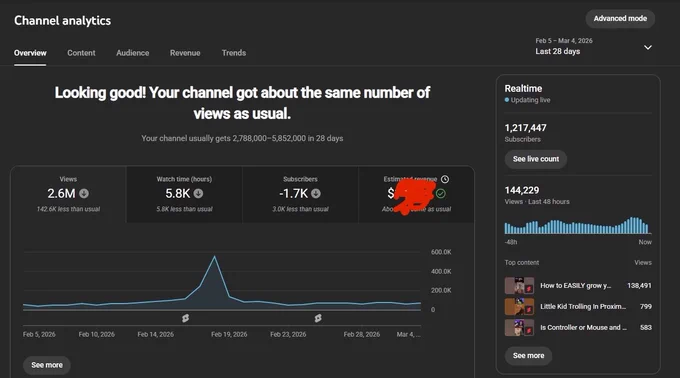Click the See live count button
The height and width of the screenshot is (378, 680).
click(536, 159)
